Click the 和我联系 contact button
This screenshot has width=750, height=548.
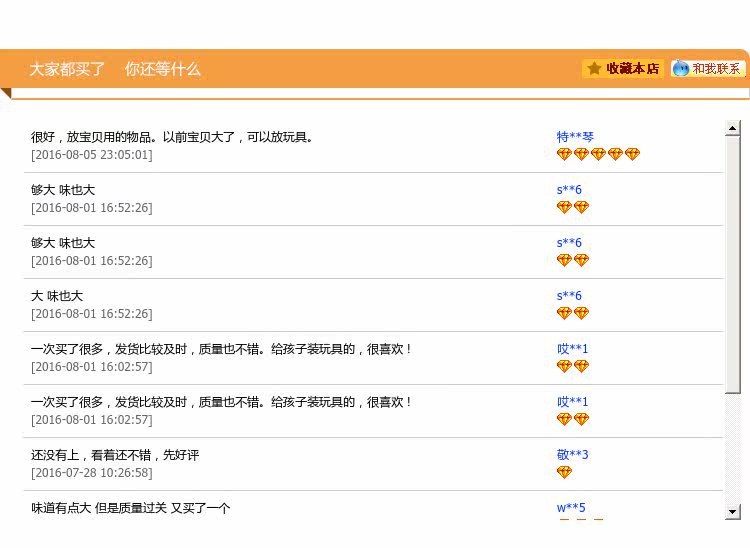click(x=709, y=69)
